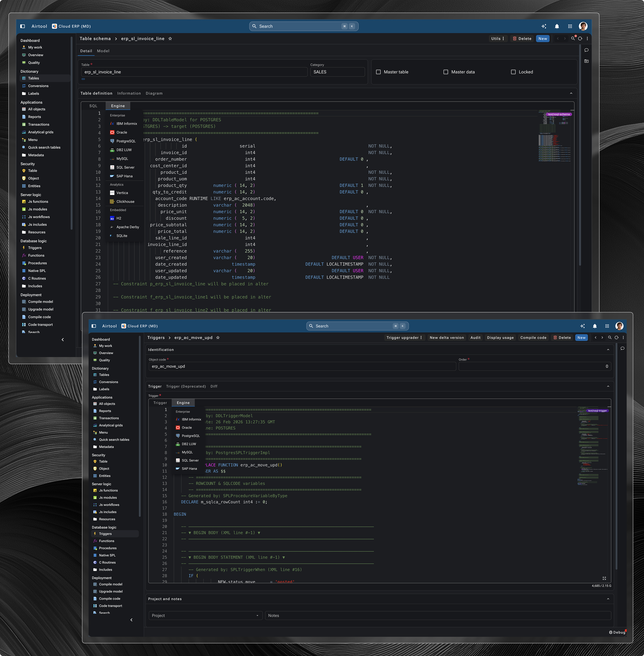Click New delta version button
The image size is (644, 656).
click(x=446, y=337)
